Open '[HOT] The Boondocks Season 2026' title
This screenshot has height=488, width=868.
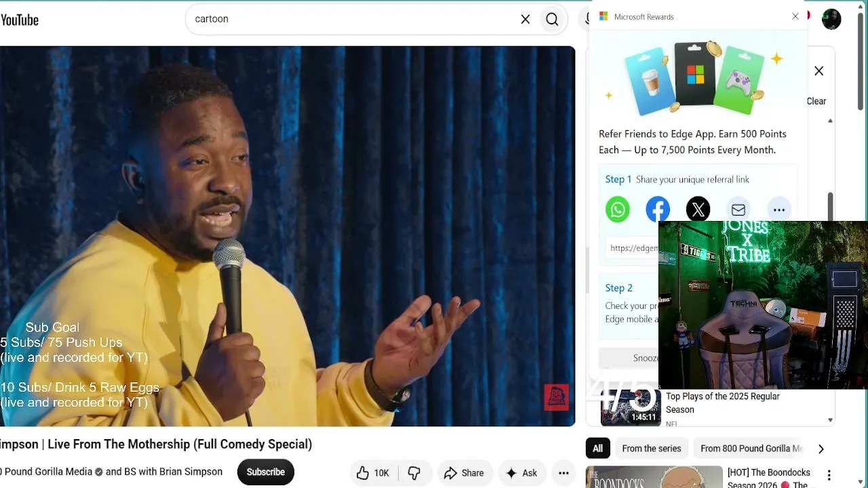[769, 478]
